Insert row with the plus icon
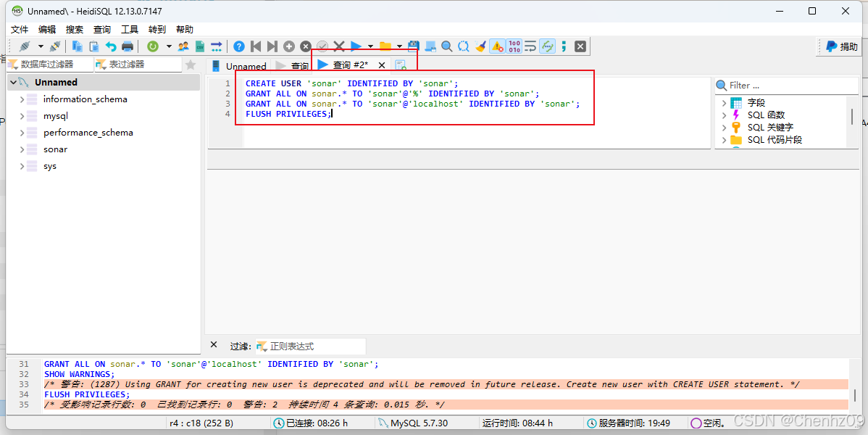The width and height of the screenshot is (868, 435). (x=289, y=46)
